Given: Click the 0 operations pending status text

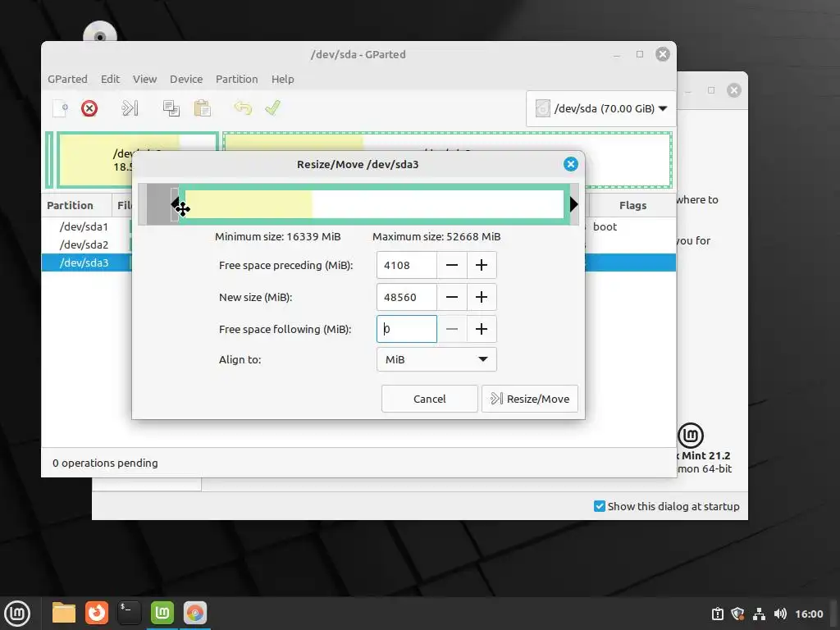Looking at the screenshot, I should click(105, 463).
